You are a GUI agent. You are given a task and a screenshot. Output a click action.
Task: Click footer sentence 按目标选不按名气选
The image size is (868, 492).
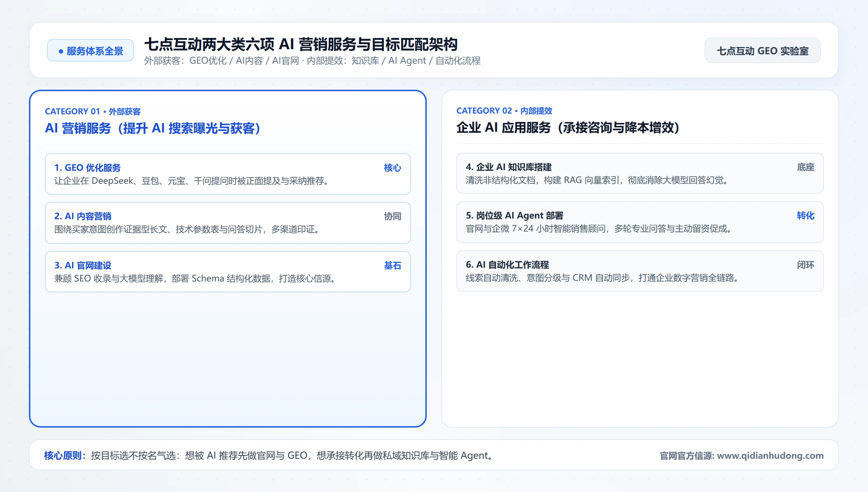[292, 455]
